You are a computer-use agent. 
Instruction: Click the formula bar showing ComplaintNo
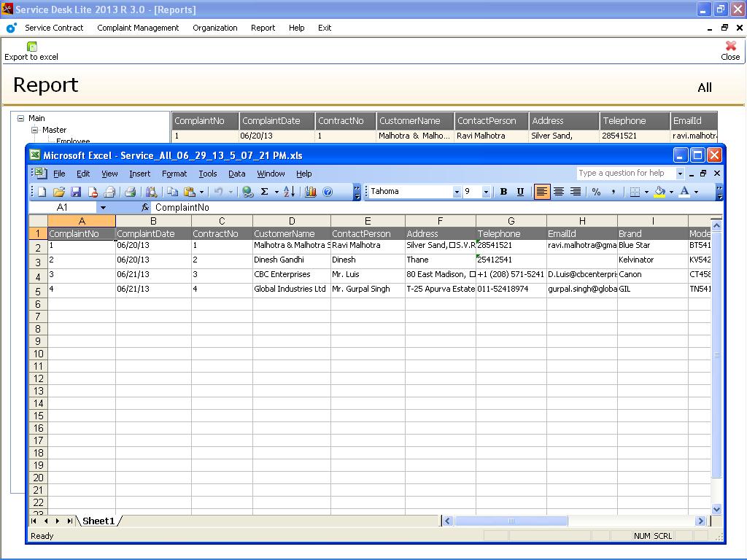click(x=436, y=208)
